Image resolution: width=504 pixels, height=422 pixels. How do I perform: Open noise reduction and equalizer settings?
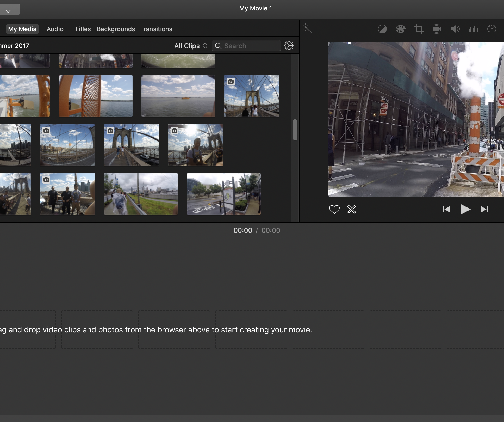[473, 29]
